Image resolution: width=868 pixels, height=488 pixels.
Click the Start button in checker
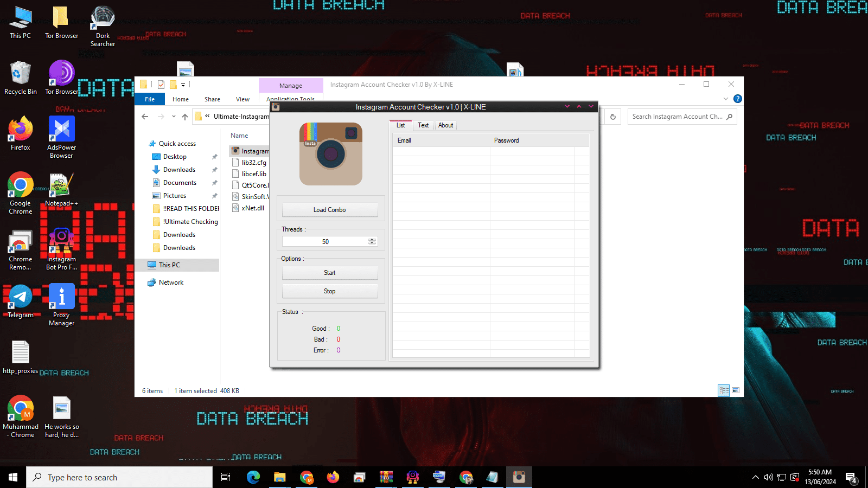(330, 273)
